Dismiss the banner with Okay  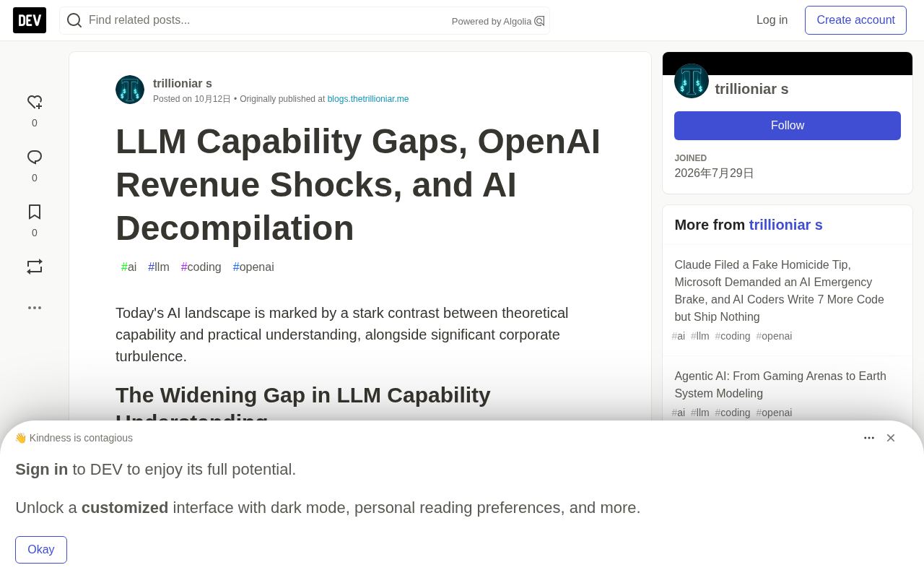(x=41, y=550)
